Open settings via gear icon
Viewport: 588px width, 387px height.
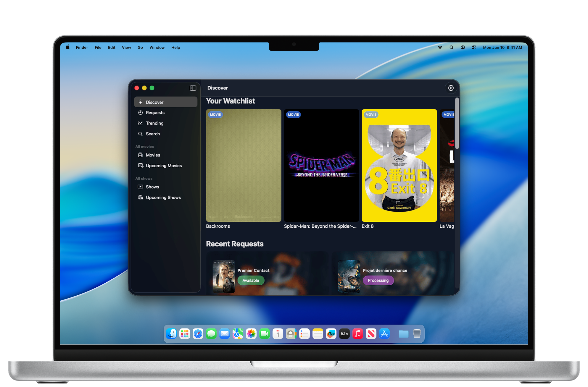pyautogui.click(x=451, y=88)
